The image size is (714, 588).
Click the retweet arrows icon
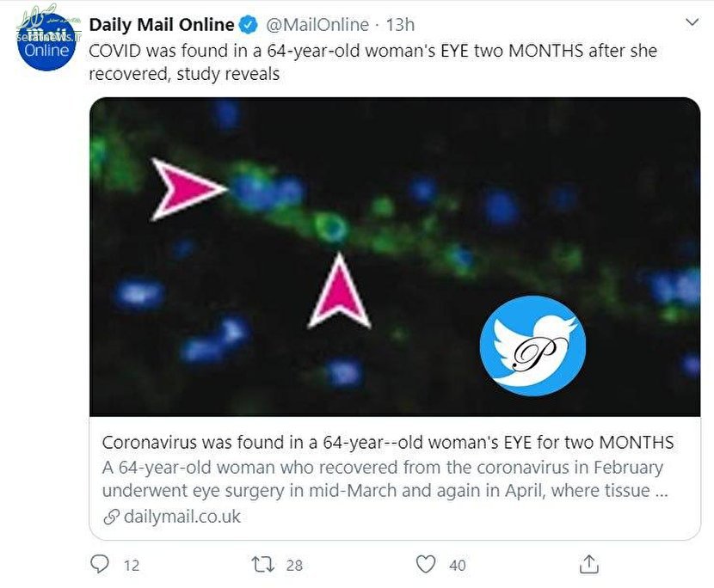pos(263,565)
